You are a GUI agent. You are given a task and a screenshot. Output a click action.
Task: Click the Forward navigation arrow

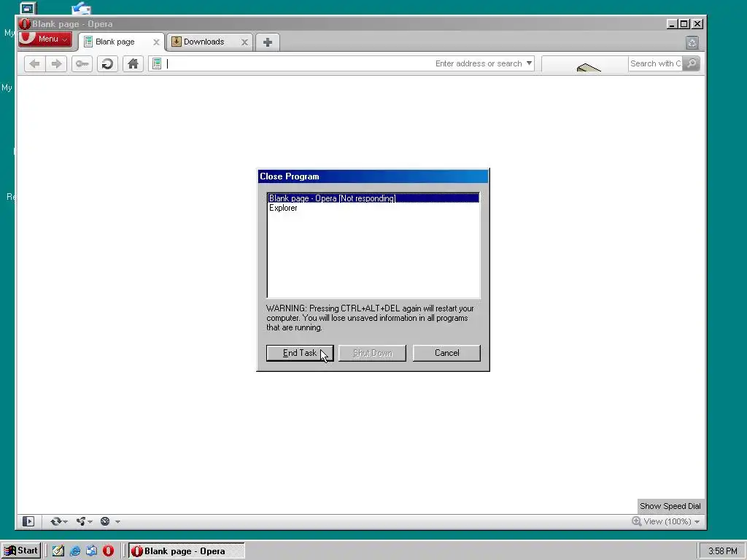pos(56,64)
